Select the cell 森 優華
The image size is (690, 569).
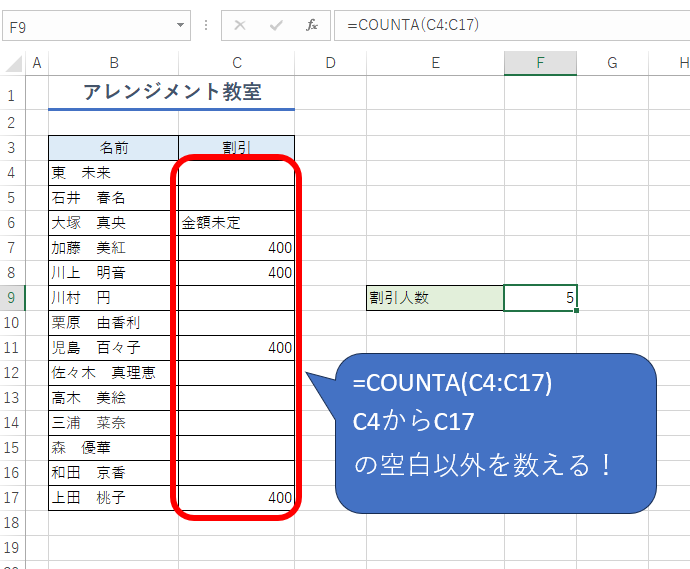(114, 448)
